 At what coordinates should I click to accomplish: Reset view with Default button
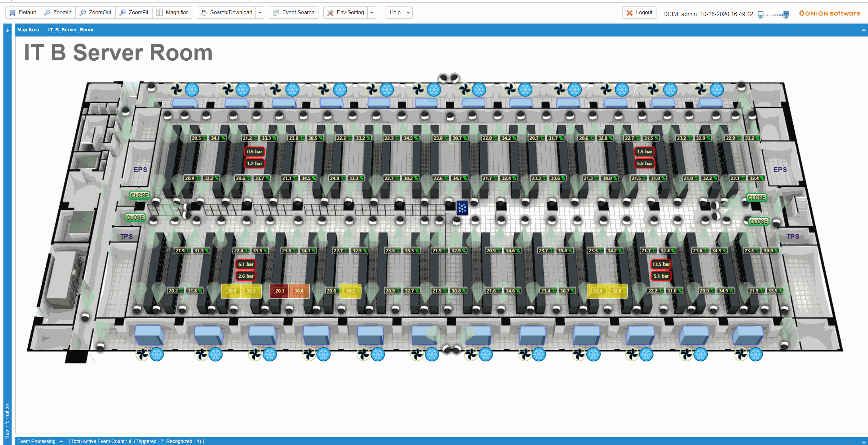point(23,13)
